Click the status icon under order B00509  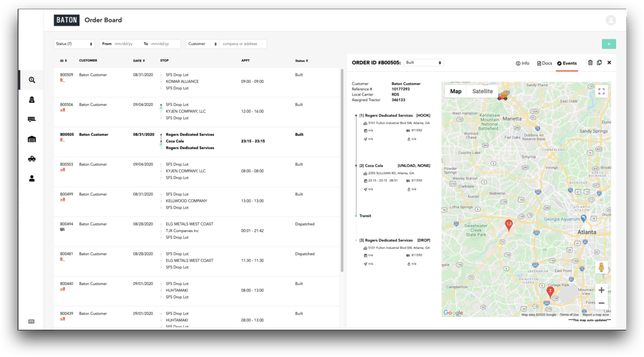(x=62, y=81)
